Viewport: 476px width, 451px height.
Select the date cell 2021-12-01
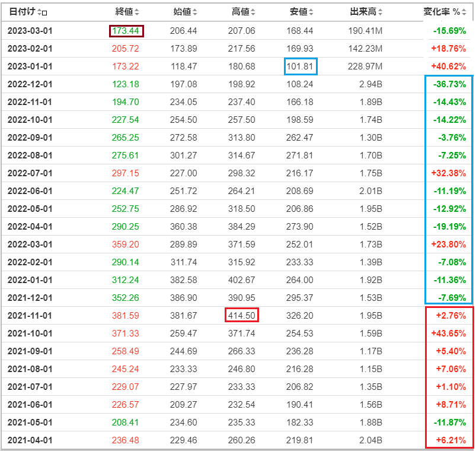(30, 298)
